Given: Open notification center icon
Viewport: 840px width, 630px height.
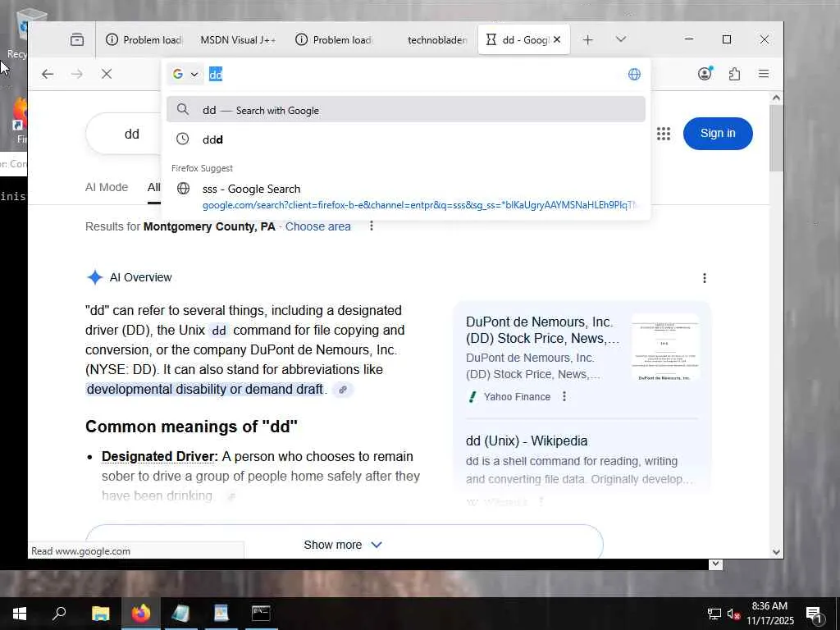Looking at the screenshot, I should coord(815,614).
